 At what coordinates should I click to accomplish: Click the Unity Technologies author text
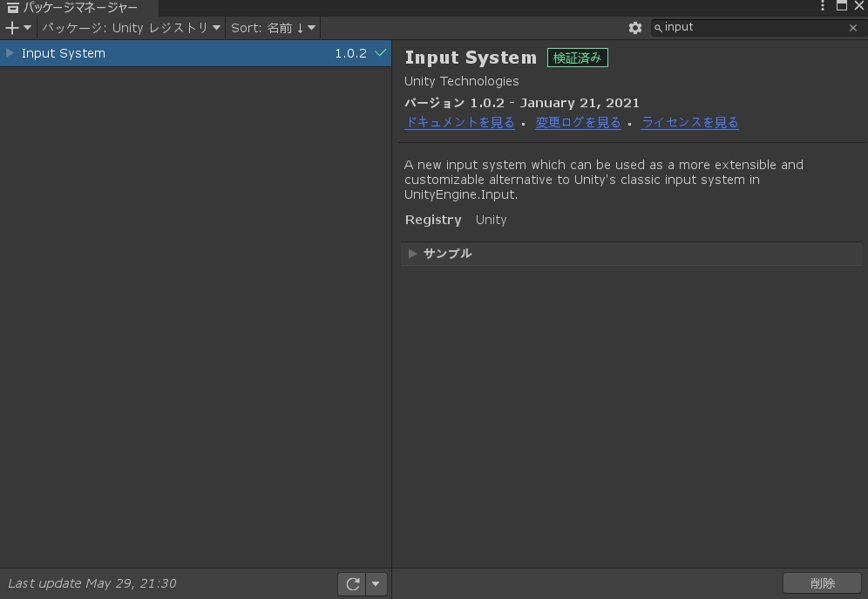pyautogui.click(x=462, y=81)
